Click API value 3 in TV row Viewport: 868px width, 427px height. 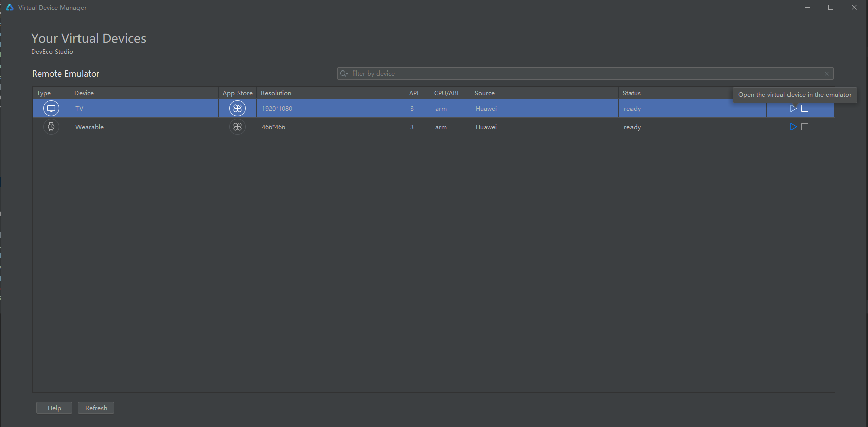click(x=417, y=108)
